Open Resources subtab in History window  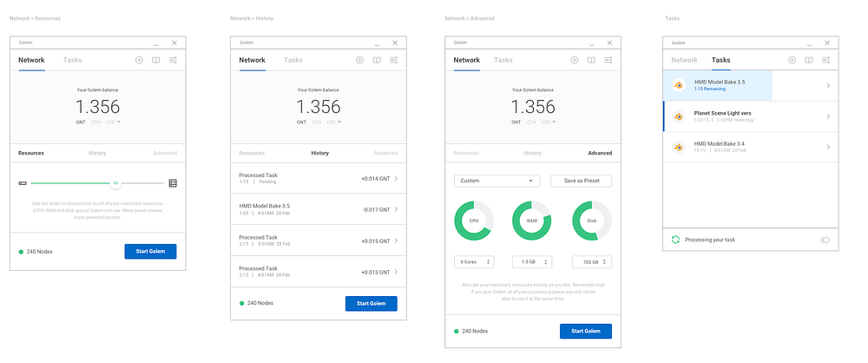pos(252,153)
